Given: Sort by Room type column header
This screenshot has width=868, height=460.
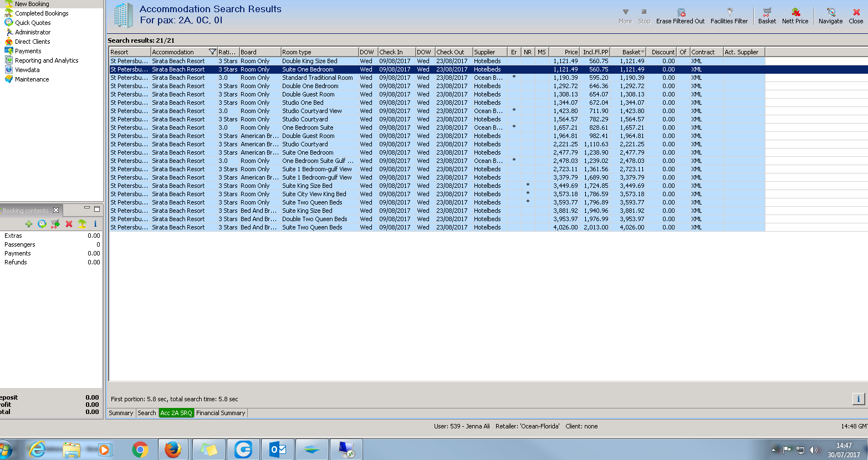Looking at the screenshot, I should [x=320, y=52].
